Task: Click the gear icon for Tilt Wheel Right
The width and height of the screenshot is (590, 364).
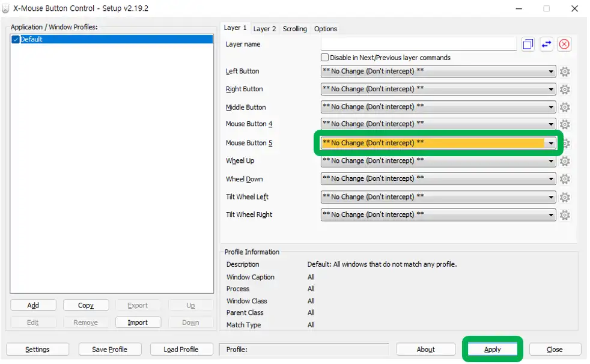Action: tap(565, 215)
